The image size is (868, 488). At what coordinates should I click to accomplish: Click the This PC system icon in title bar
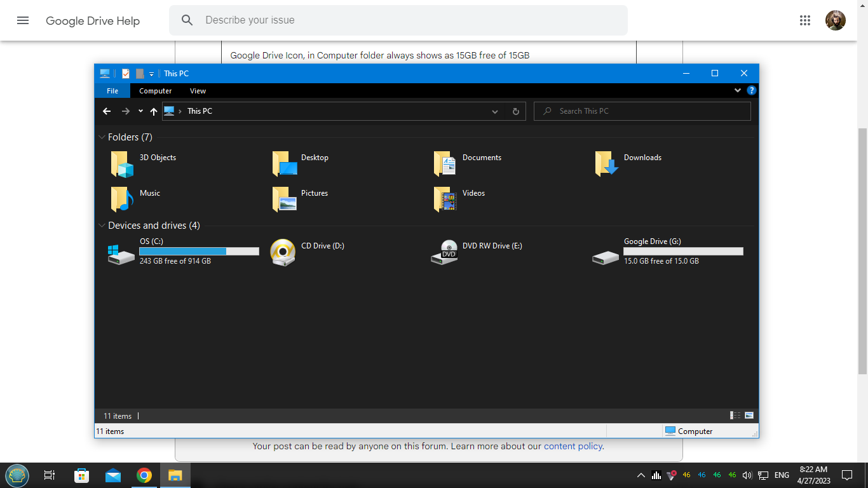pos(105,74)
